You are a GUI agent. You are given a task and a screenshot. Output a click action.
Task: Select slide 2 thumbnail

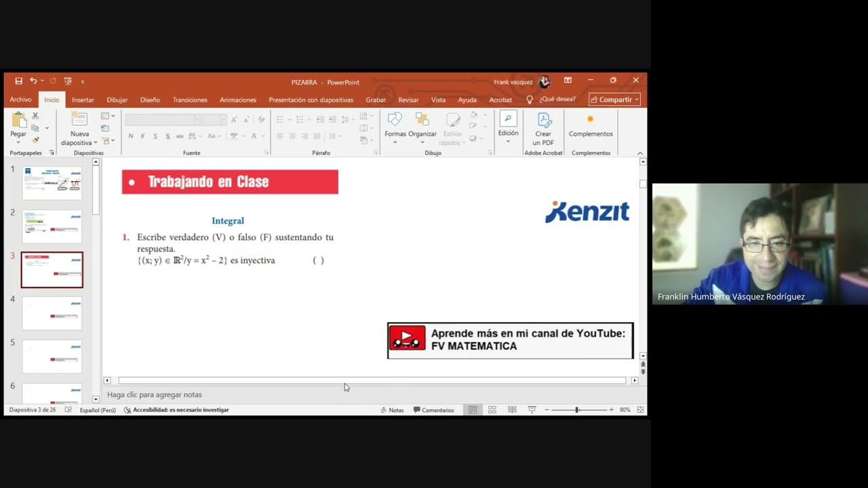(x=52, y=226)
